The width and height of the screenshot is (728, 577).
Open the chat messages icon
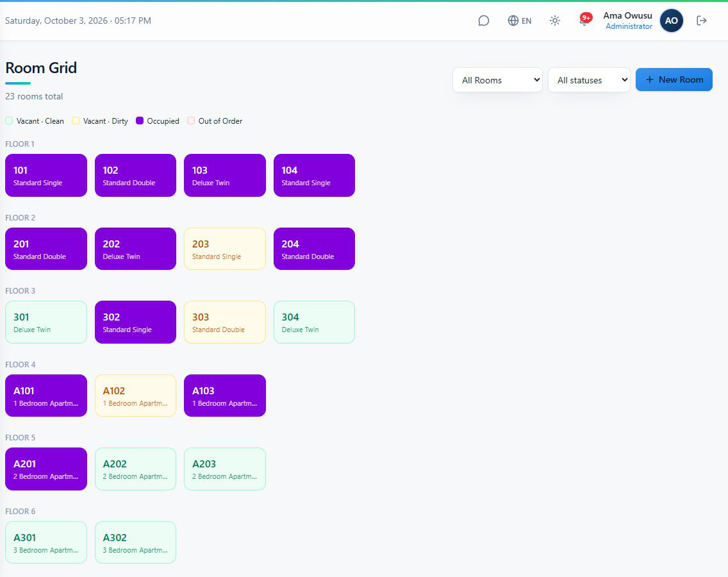click(483, 21)
